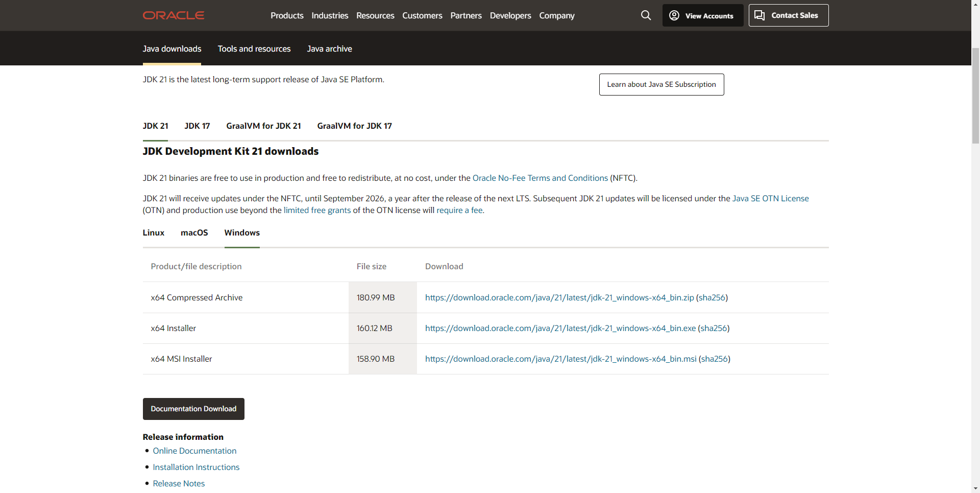Open sha256 for the zip archive
Viewport: 980px width, 493px height.
(x=712, y=297)
